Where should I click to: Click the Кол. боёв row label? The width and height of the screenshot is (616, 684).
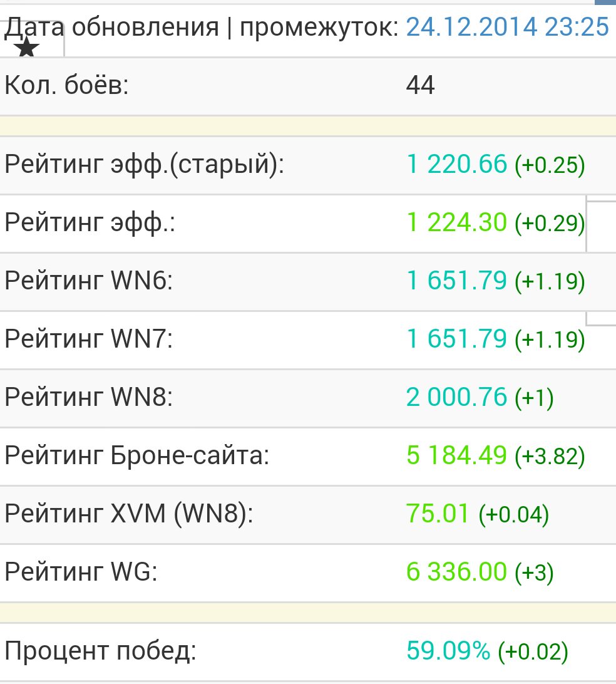66,86
